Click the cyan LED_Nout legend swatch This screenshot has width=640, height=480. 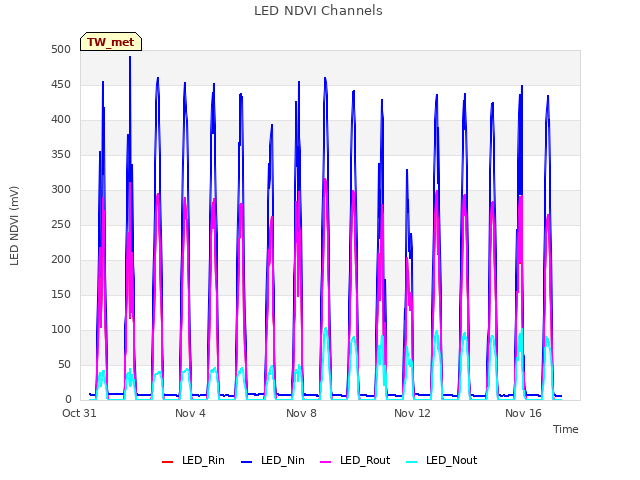(412, 462)
